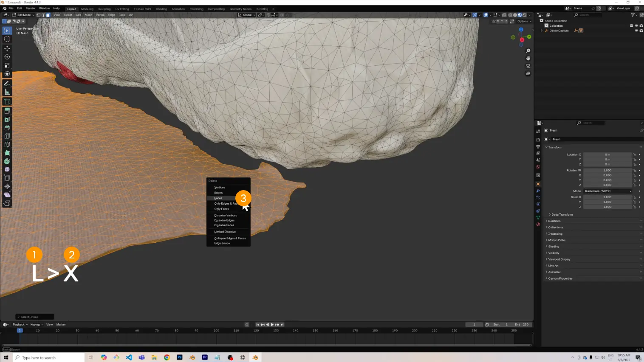Open the Modifiers wrench properties tab
The image size is (644, 362).
point(538,191)
